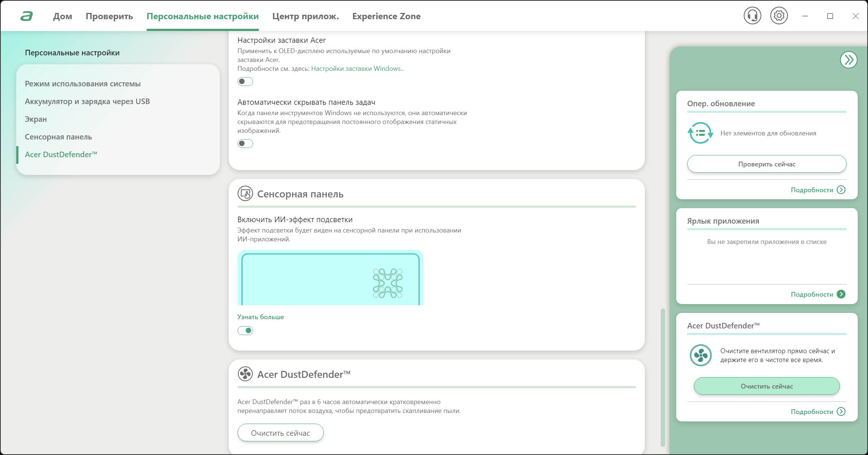Viewport: 868px width, 455px height.
Task: Collapse side panel with double-chevron icon
Action: point(848,60)
